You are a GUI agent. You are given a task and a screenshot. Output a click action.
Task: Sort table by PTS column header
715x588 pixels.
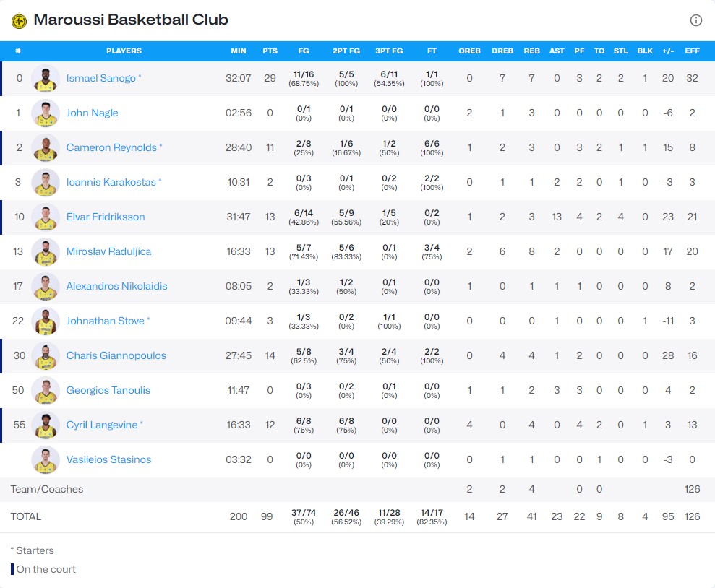(270, 51)
